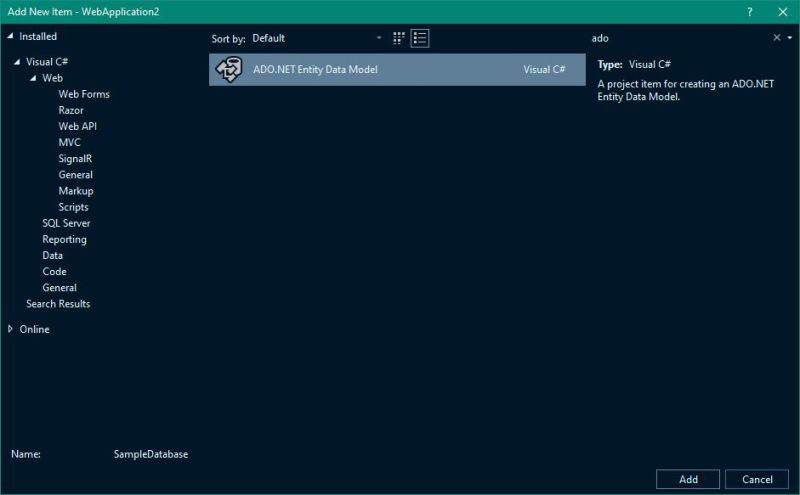The height and width of the screenshot is (495, 800).
Task: Click the Cancel button
Action: point(757,479)
